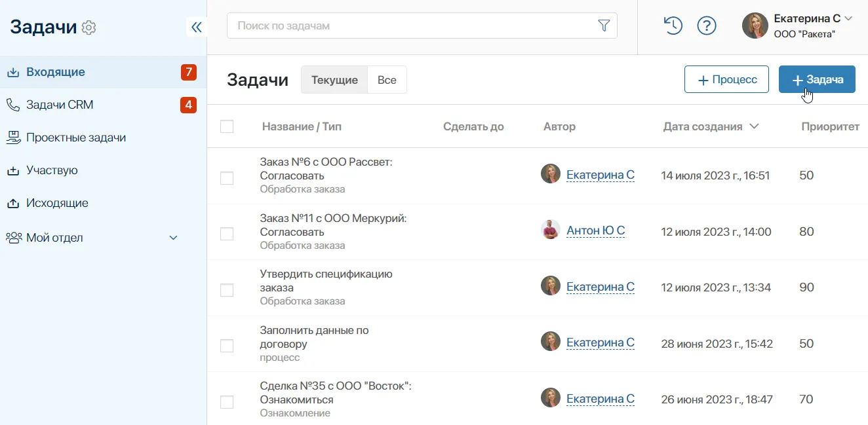Open the tasks settings gear icon
Image resolution: width=868 pixels, height=425 pixels.
coord(89,28)
